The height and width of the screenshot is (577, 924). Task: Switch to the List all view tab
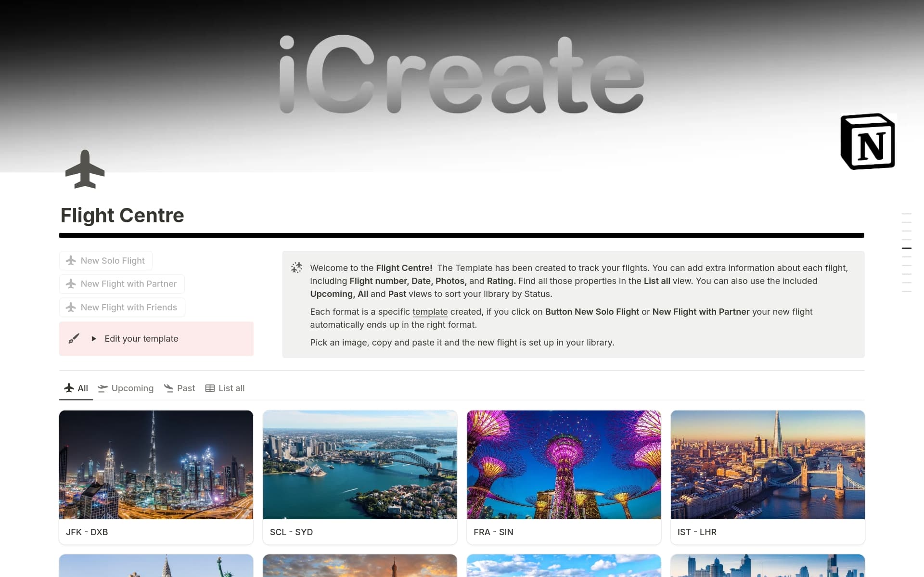point(231,388)
